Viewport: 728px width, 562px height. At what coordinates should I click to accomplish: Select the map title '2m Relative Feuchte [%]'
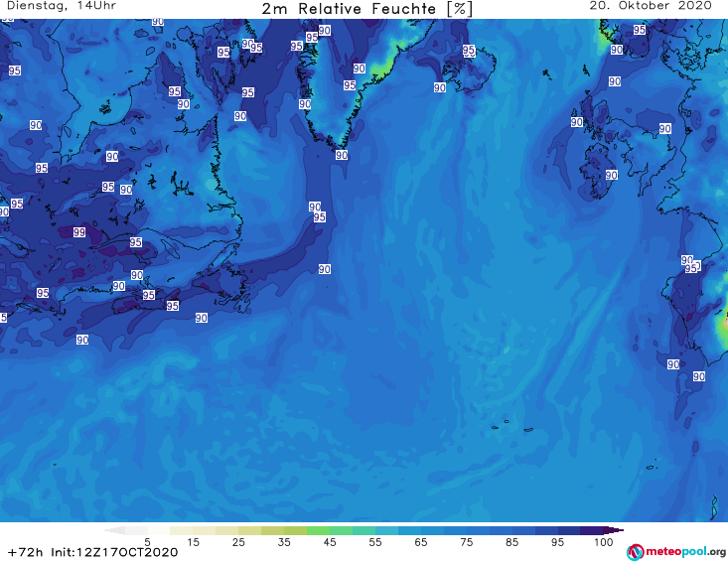tap(367, 9)
